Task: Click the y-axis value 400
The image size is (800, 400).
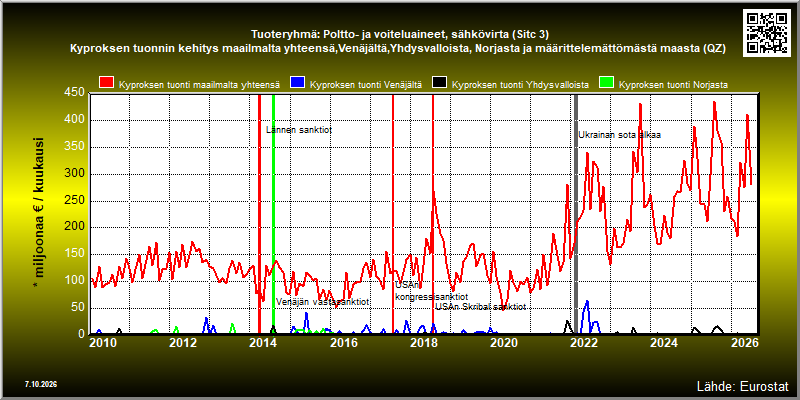Action: tap(75, 120)
